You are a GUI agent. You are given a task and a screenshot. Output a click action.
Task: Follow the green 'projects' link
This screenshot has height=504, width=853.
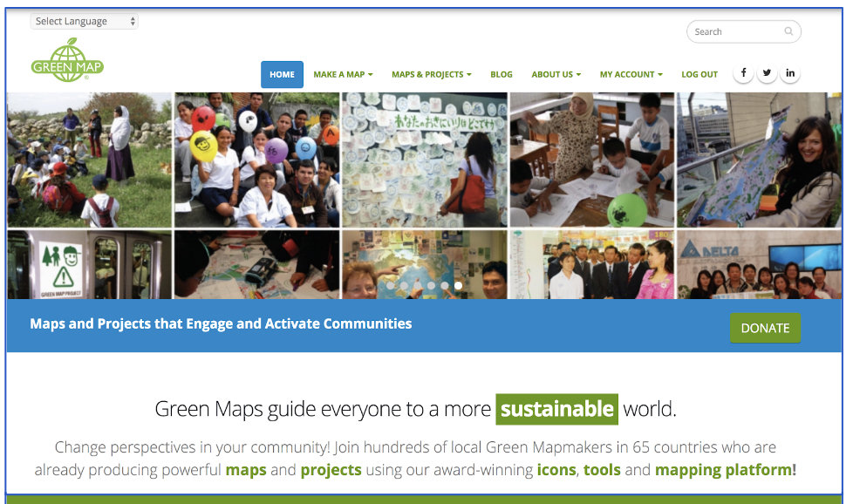(331, 470)
